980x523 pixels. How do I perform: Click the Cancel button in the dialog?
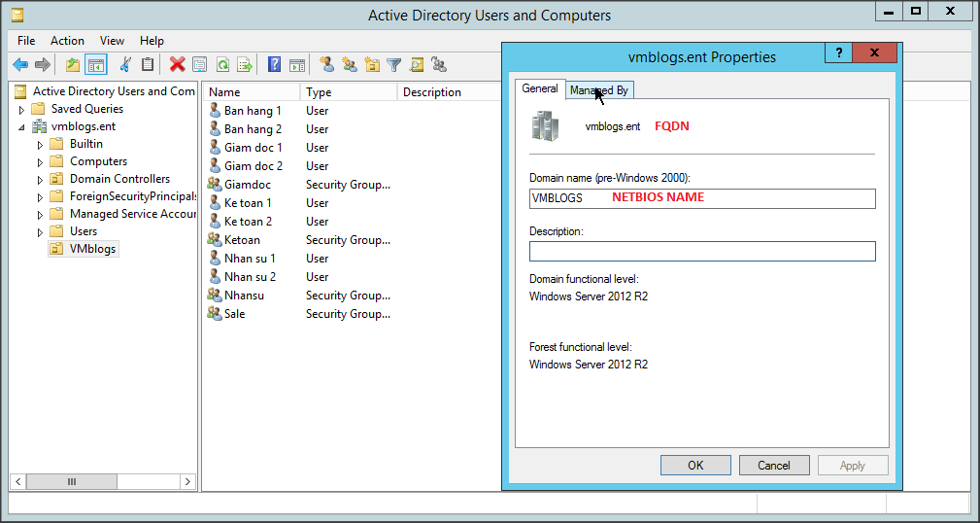(x=774, y=465)
